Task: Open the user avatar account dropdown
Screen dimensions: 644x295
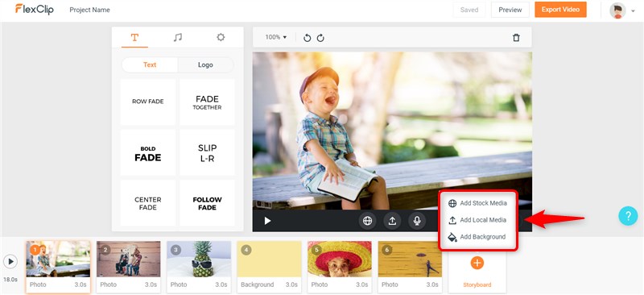Action: click(622, 10)
